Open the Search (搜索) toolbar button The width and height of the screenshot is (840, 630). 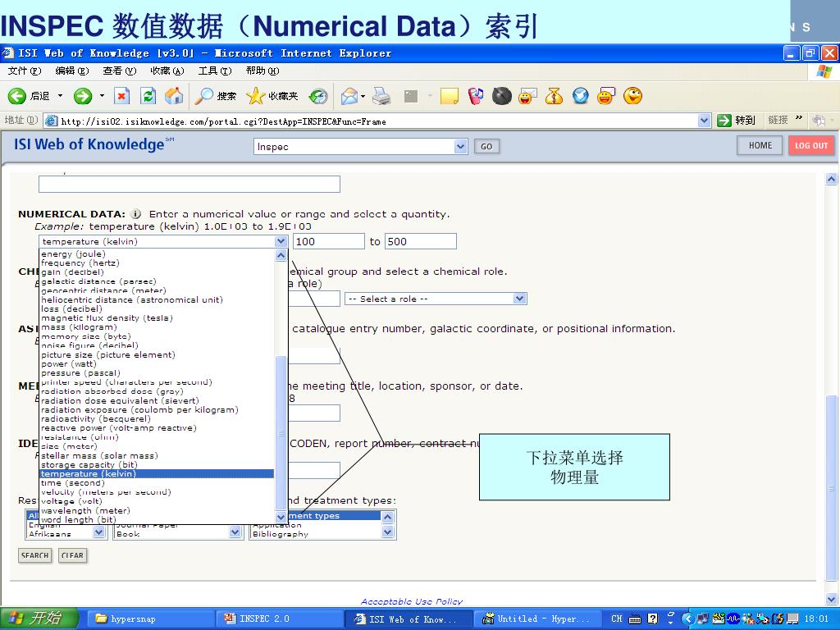click(216, 97)
